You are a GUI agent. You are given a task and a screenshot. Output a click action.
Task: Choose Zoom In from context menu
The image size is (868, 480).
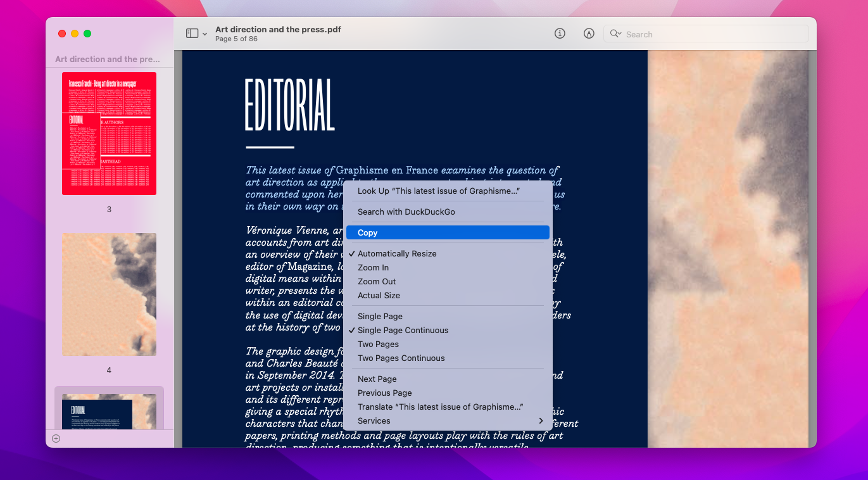point(373,267)
